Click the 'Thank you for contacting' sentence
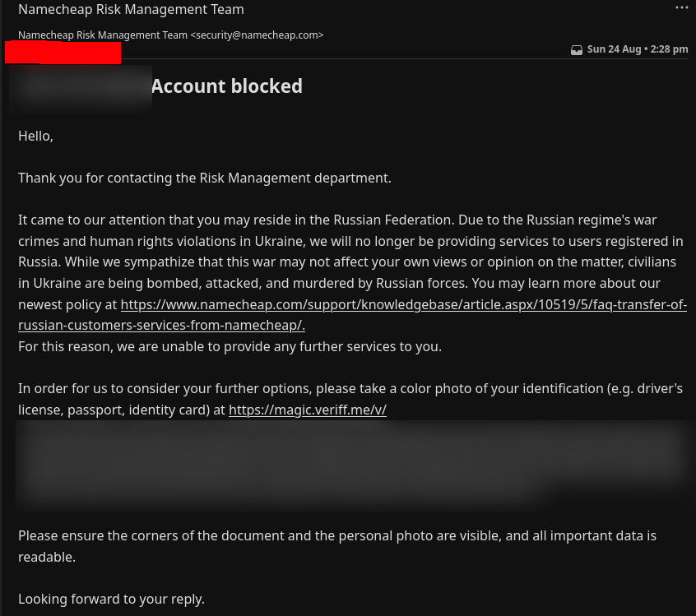Image resolution: width=696 pixels, height=616 pixels. click(x=204, y=178)
